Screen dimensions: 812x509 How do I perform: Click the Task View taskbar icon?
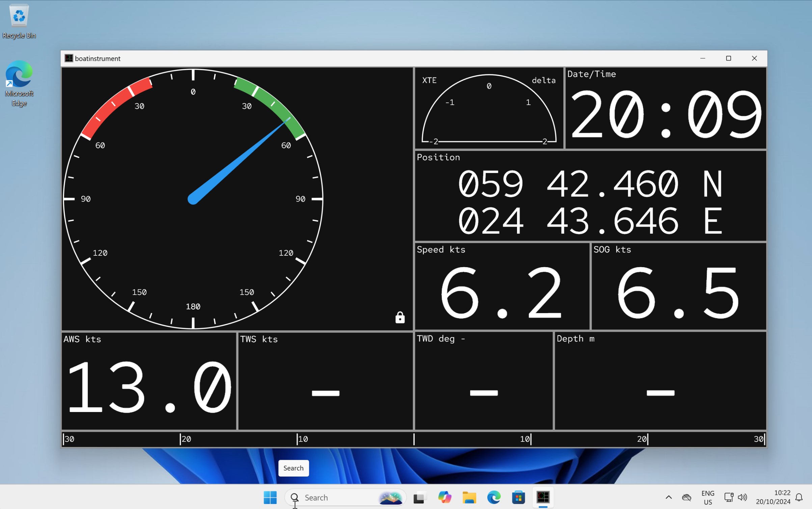click(x=419, y=497)
